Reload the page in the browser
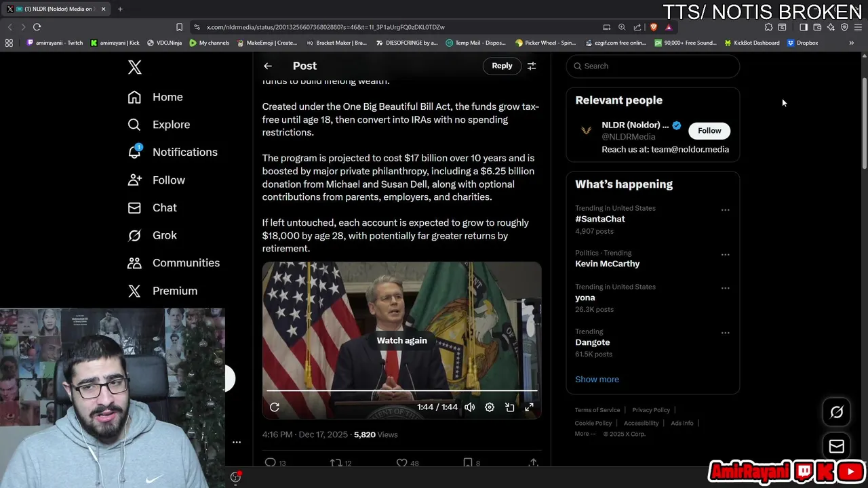Image resolution: width=868 pixels, height=488 pixels. (x=37, y=27)
